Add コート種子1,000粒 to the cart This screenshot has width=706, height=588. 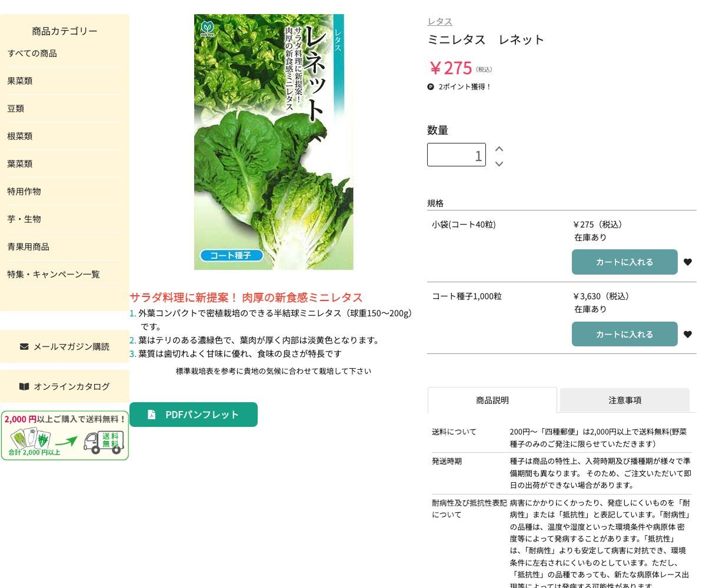pos(625,334)
